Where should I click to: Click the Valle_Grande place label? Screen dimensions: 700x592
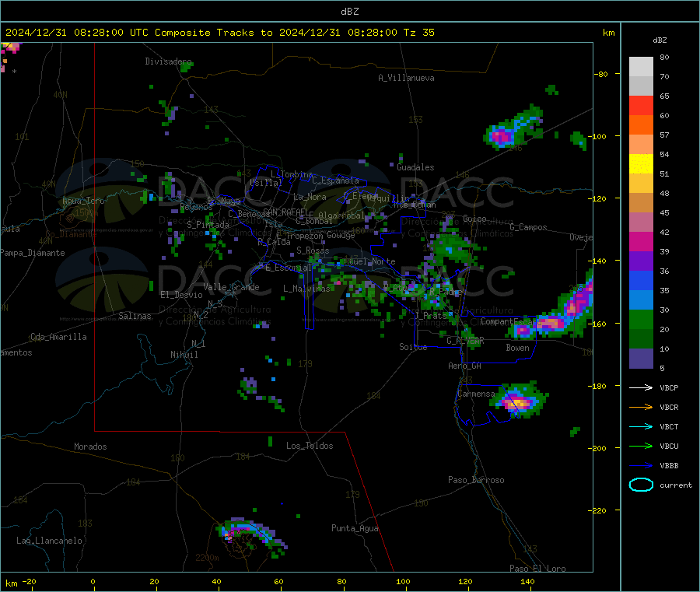[x=231, y=287]
